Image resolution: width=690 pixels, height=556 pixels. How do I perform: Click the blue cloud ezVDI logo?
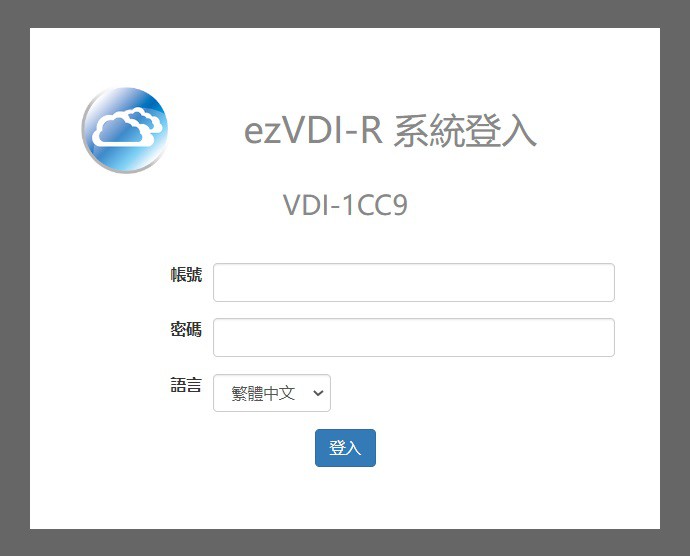tap(125, 130)
